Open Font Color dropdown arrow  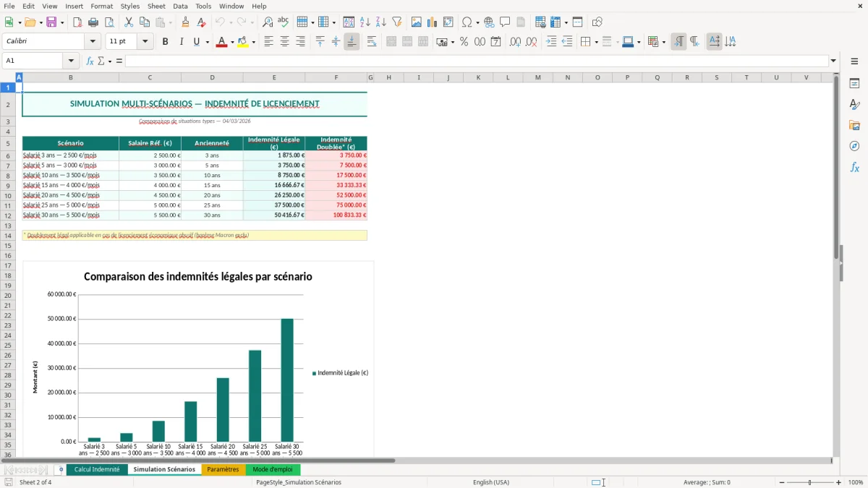click(231, 42)
